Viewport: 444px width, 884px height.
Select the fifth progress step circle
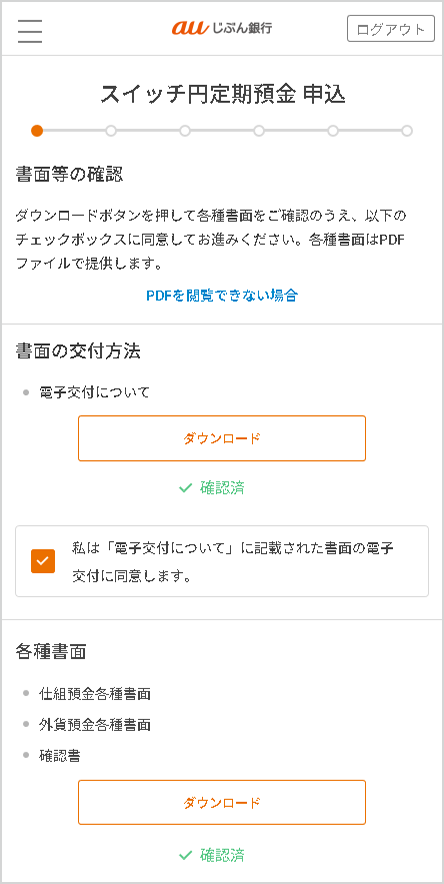click(x=333, y=131)
